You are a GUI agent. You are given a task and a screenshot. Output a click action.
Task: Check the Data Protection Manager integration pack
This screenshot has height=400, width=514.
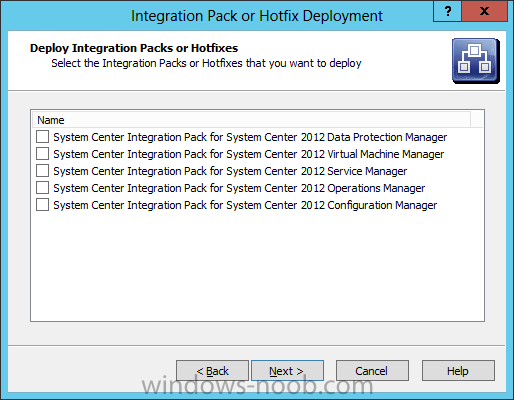click(42, 137)
